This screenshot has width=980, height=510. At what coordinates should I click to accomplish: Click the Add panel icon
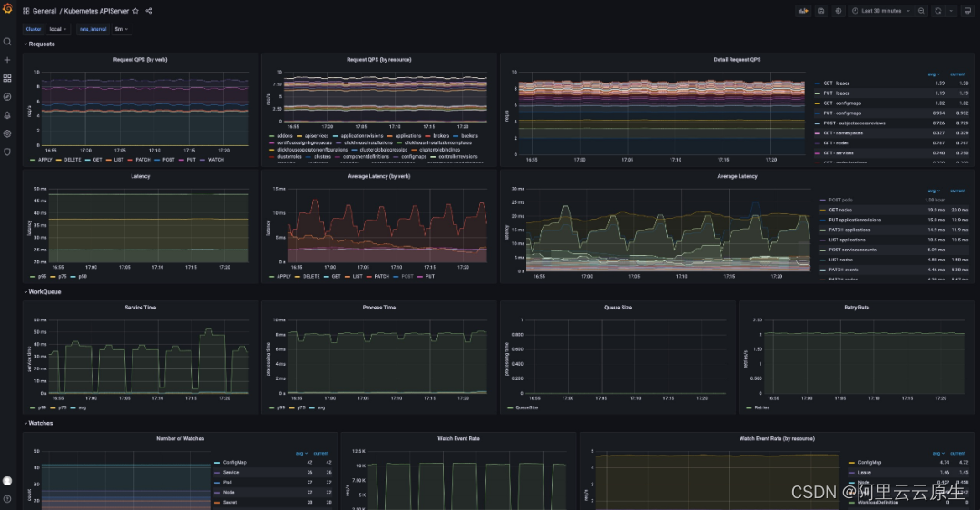click(803, 11)
